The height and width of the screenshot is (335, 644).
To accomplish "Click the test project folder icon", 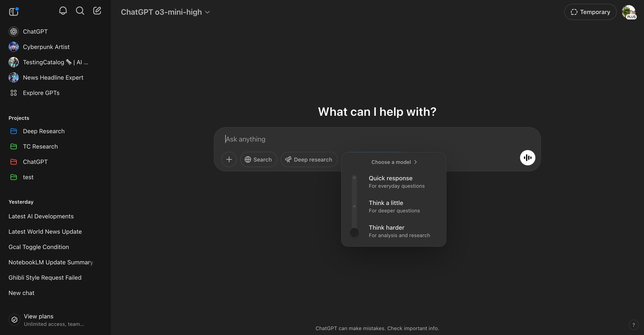I will (x=14, y=177).
